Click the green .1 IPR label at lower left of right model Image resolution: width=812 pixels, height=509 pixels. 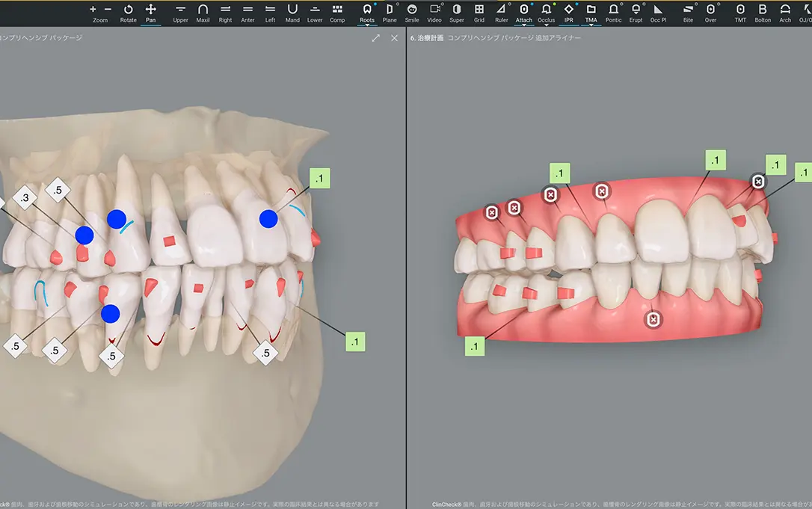click(x=475, y=346)
